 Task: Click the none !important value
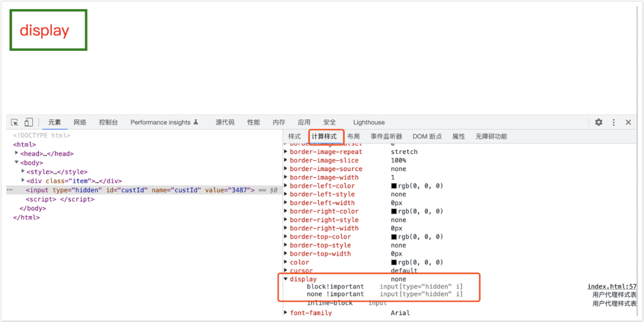(x=335, y=294)
